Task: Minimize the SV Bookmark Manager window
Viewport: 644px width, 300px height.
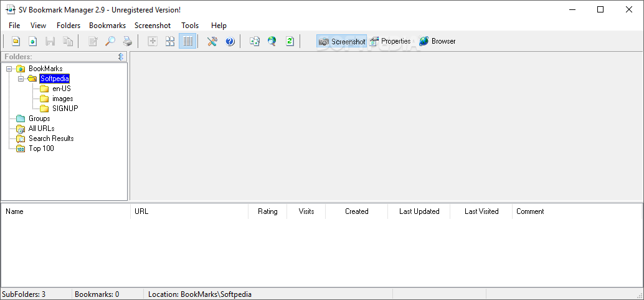Action: pyautogui.click(x=572, y=9)
